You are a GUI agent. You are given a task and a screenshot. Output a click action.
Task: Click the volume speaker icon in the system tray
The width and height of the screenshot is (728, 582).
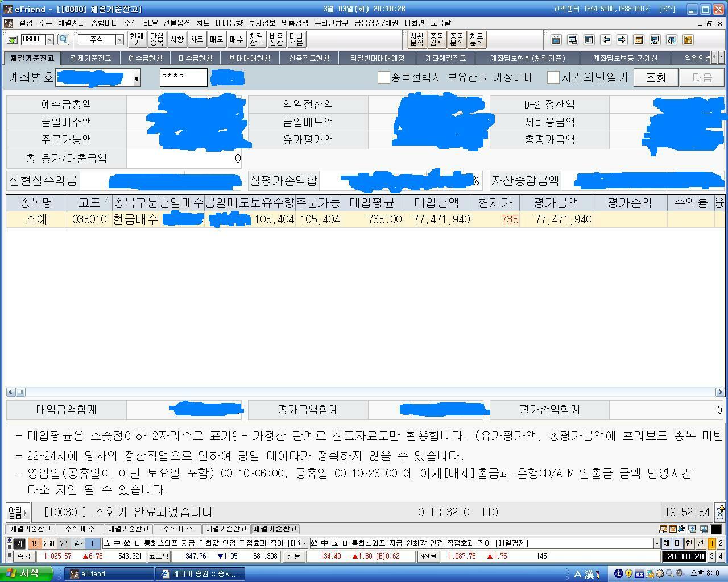point(680,573)
